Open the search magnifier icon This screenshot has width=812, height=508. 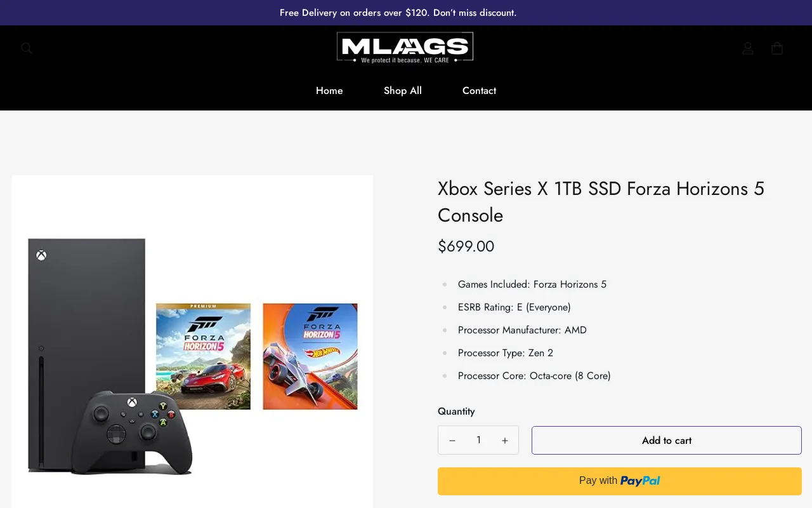coord(27,48)
